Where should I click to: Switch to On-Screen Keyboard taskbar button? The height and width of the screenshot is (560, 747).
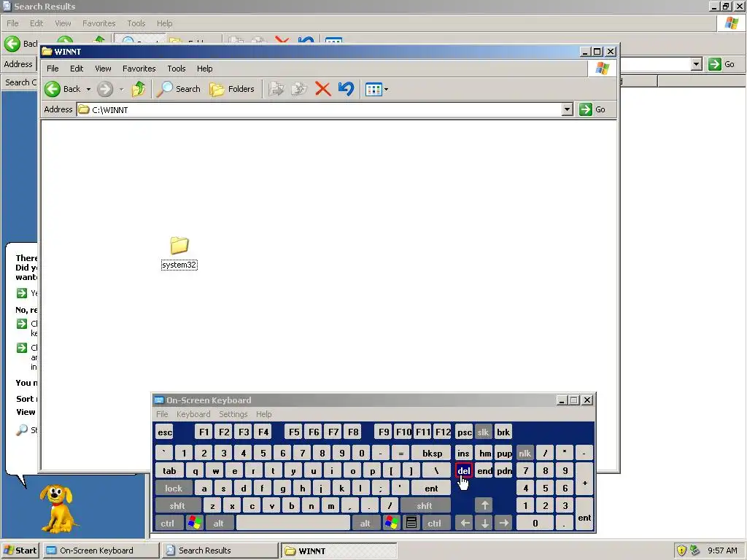point(101,551)
